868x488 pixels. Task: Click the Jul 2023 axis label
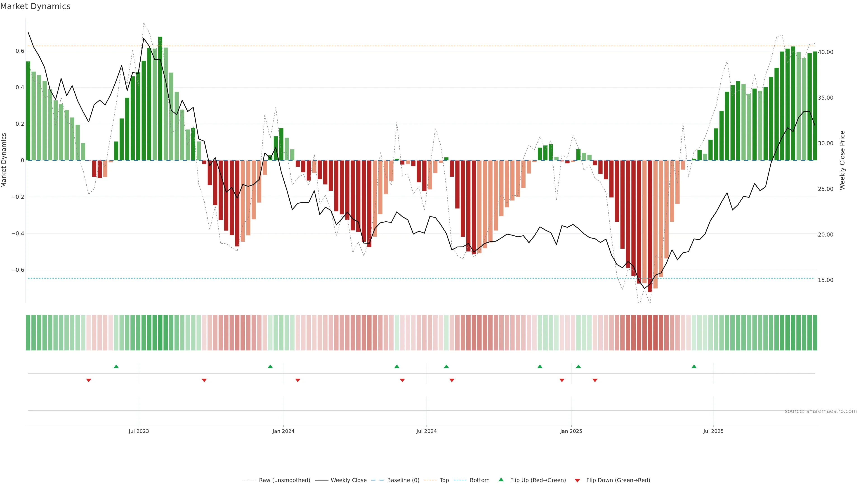(139, 431)
